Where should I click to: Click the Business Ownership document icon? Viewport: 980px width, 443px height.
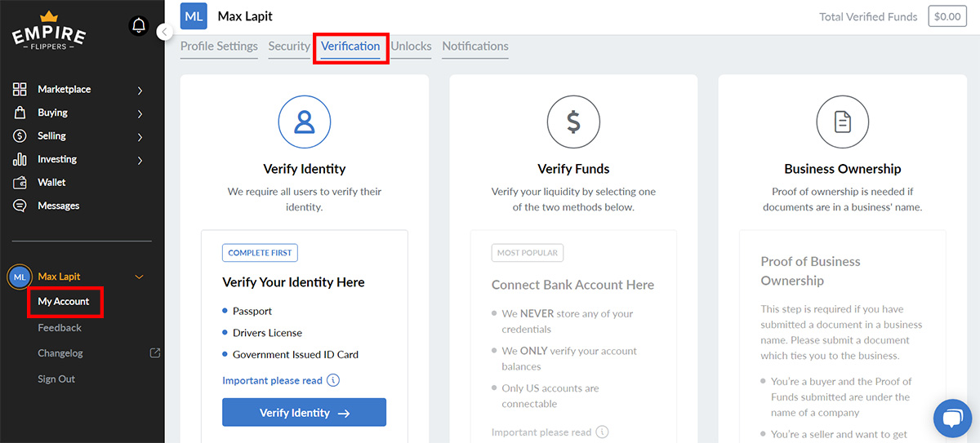tap(842, 122)
